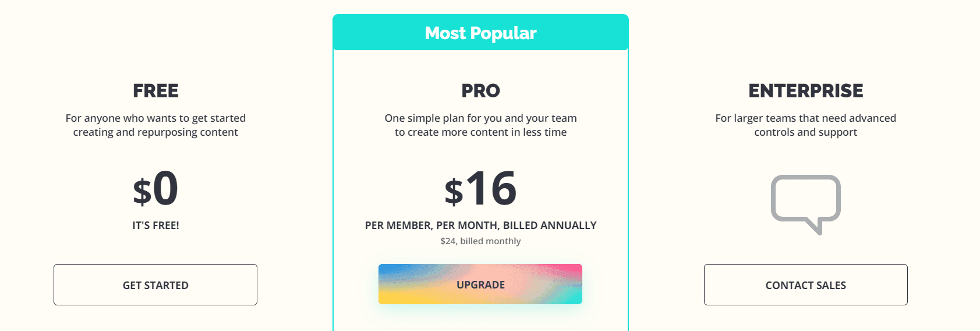Click the ENTERPRISE plan heading
Screen dimensions: 980x331
pos(806,91)
